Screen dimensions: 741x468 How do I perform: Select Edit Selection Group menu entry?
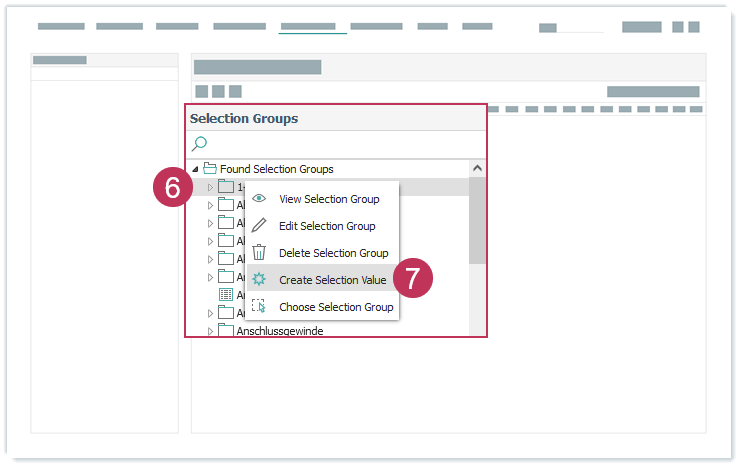click(x=327, y=226)
